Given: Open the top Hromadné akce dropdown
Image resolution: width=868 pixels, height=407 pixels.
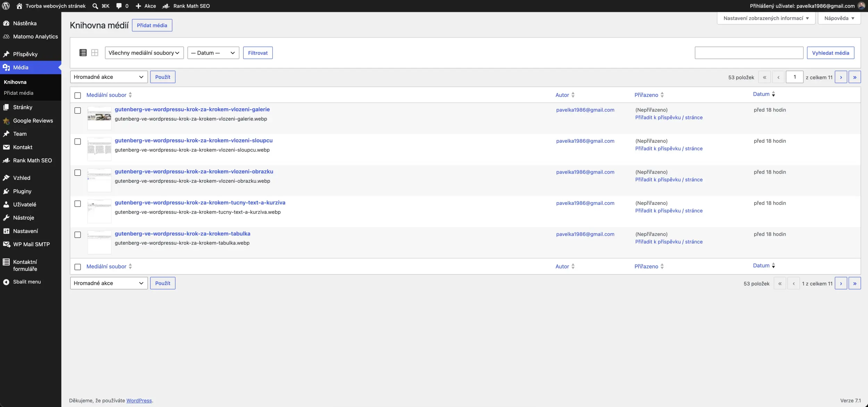Looking at the screenshot, I should point(109,77).
